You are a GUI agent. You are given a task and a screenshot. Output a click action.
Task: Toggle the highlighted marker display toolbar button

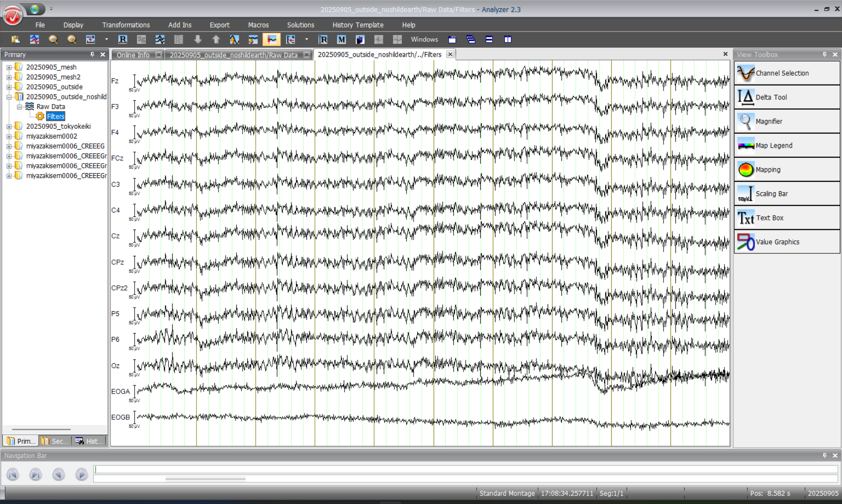[x=271, y=39]
